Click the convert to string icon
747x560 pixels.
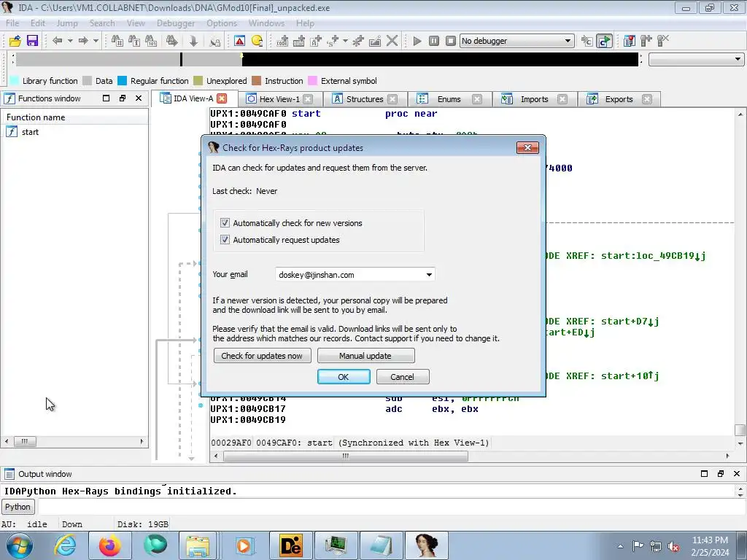tap(316, 41)
